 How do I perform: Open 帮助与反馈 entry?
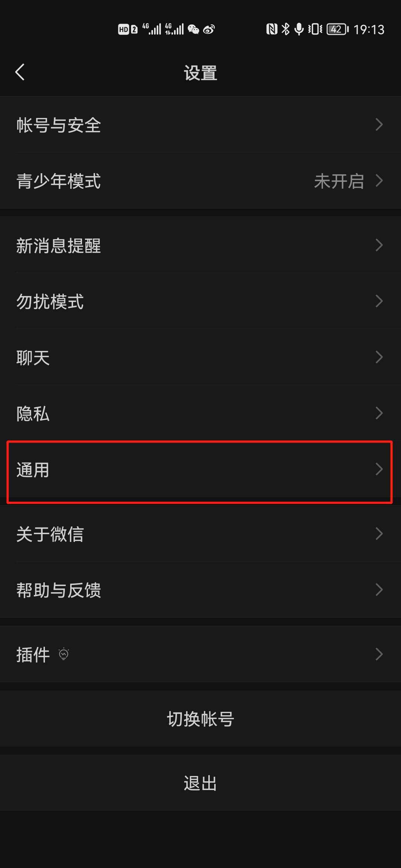(x=200, y=590)
